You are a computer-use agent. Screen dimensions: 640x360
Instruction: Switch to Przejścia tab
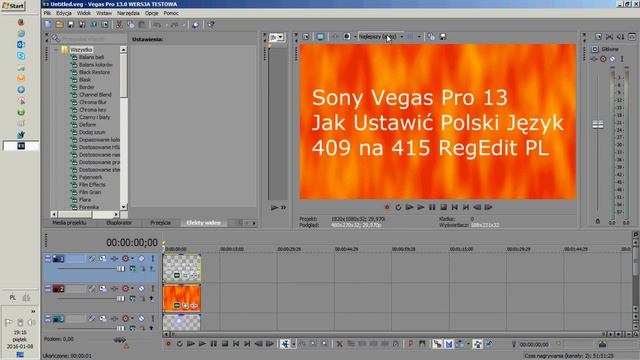[160, 223]
